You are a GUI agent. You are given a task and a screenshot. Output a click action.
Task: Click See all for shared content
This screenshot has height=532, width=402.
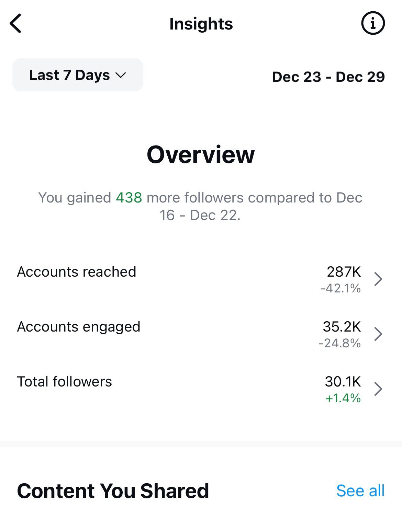pos(360,491)
